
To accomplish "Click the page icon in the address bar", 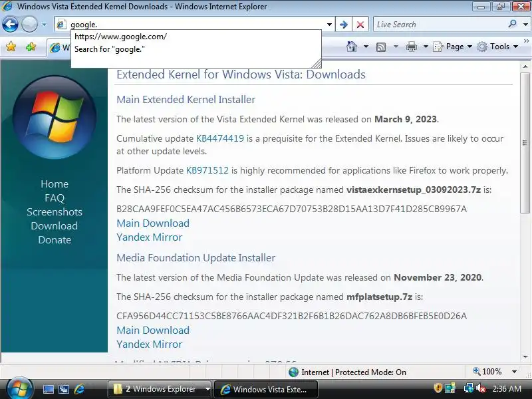I will (x=61, y=25).
